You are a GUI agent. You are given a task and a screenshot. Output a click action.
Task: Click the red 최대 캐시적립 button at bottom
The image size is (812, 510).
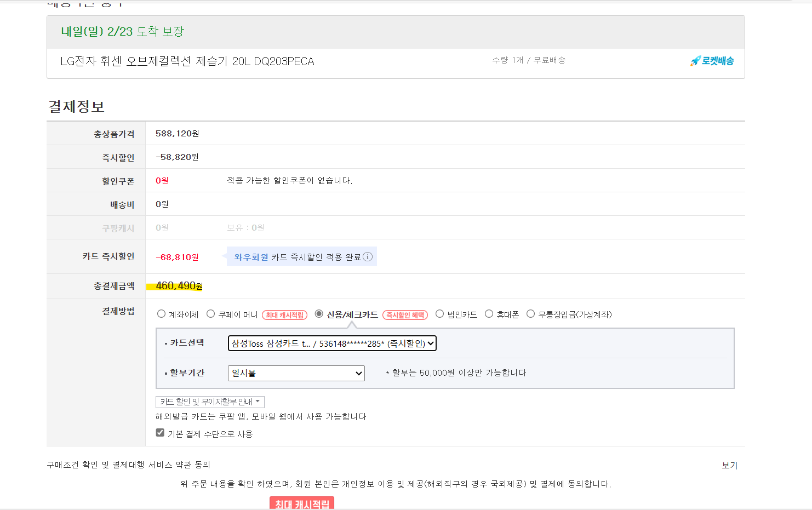[x=302, y=503]
